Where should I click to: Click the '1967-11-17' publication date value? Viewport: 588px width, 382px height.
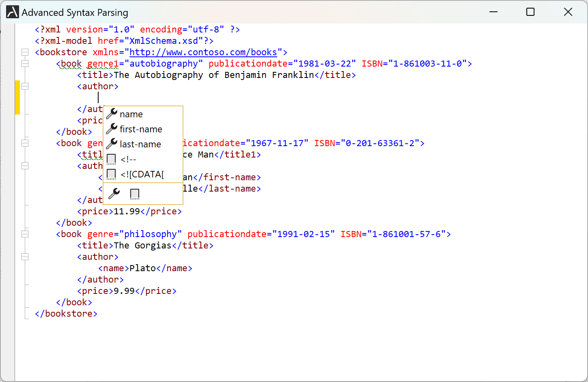coord(277,143)
